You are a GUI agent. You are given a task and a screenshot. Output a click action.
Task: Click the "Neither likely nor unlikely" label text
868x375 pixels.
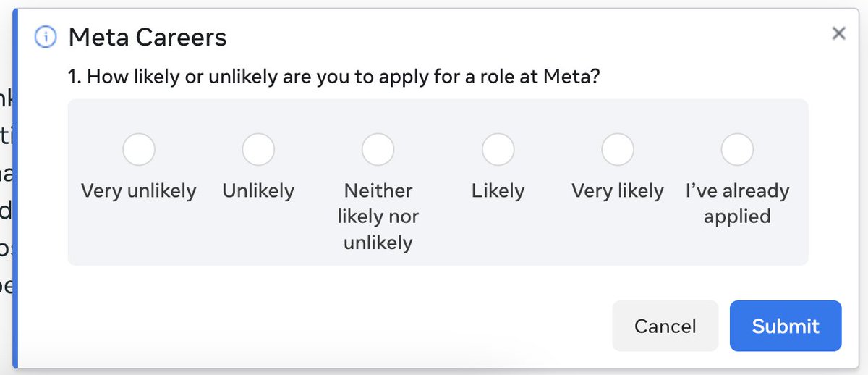(378, 216)
